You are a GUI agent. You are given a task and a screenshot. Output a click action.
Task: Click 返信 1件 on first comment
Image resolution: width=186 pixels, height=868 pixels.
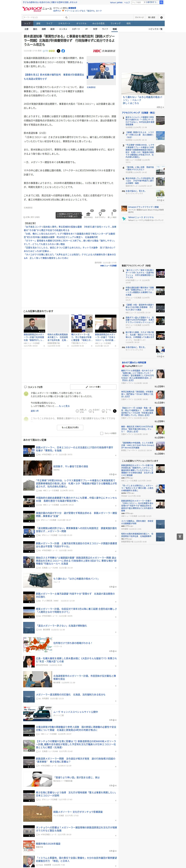click(35, 411)
